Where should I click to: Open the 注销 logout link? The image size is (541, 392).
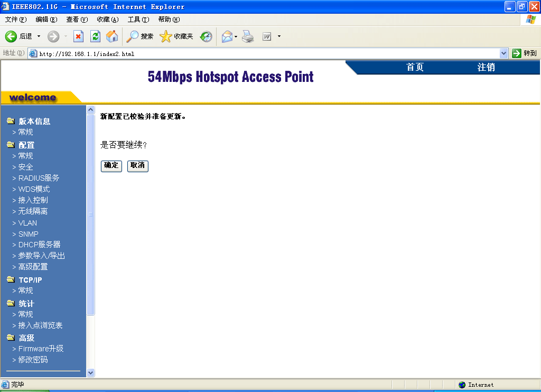(x=486, y=68)
